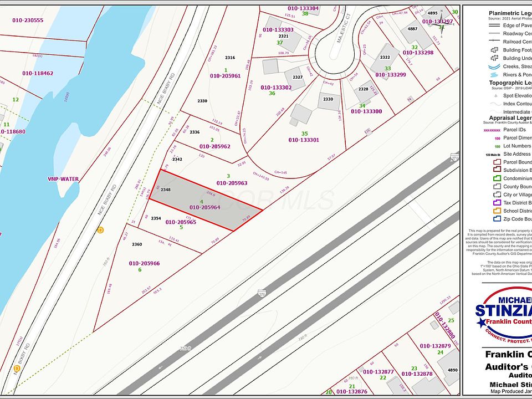Viewport: 532px width, 399px height.
Task: Click the VNP-WATER label
Action: click(x=63, y=179)
